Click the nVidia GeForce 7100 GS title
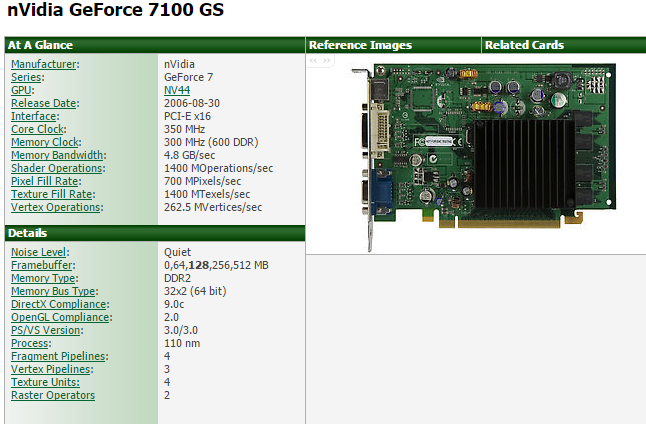The width and height of the screenshot is (646, 424). pyautogui.click(x=115, y=9)
